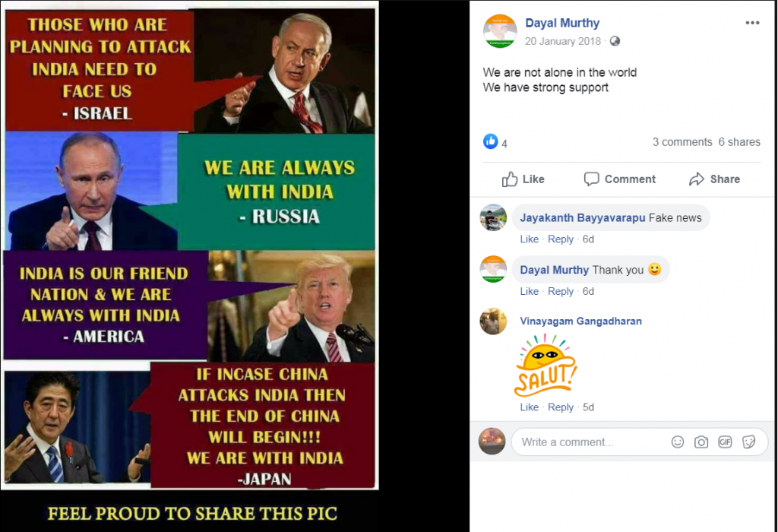
Task: Click the blue like reaction icon
Action: click(x=490, y=142)
